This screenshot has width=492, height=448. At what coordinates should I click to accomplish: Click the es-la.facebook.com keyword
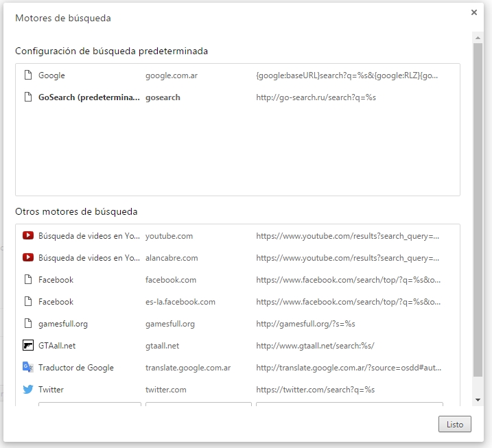180,302
